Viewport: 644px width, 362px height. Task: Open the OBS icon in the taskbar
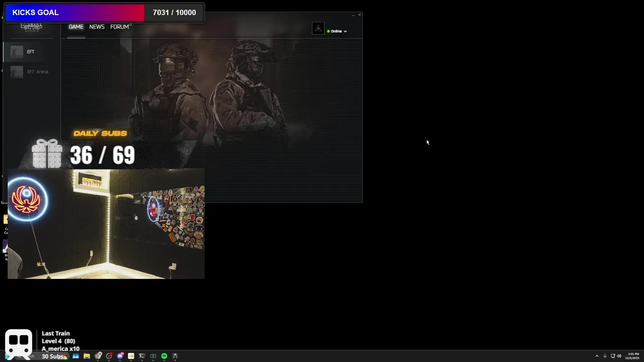point(109,356)
